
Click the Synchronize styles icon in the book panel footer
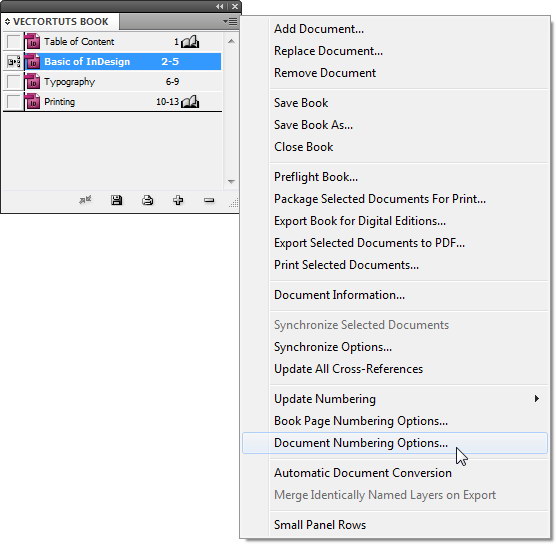(x=85, y=200)
